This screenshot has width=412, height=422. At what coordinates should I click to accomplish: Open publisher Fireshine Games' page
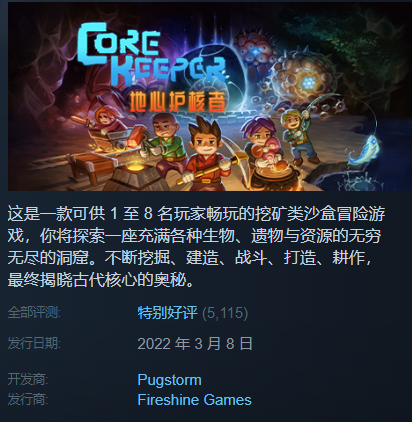194,399
